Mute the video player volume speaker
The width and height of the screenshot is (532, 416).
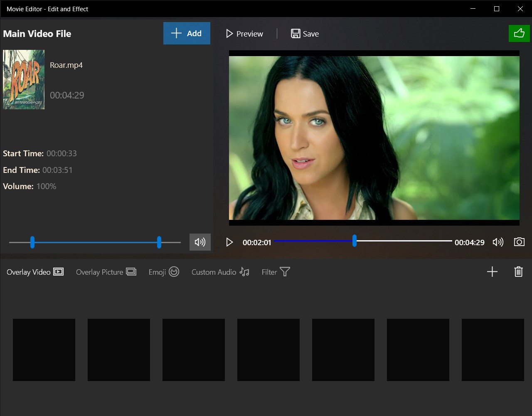point(498,242)
